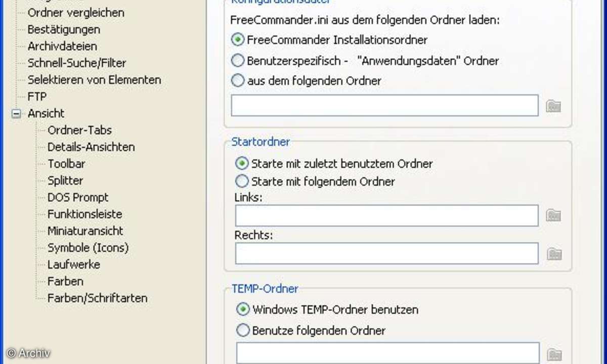Click the Rechts start folder input field
The height and width of the screenshot is (364, 607).
(386, 253)
